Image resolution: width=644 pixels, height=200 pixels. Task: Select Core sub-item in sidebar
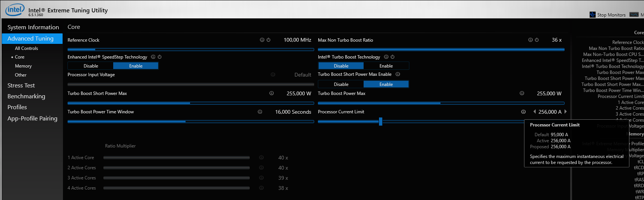coord(19,57)
